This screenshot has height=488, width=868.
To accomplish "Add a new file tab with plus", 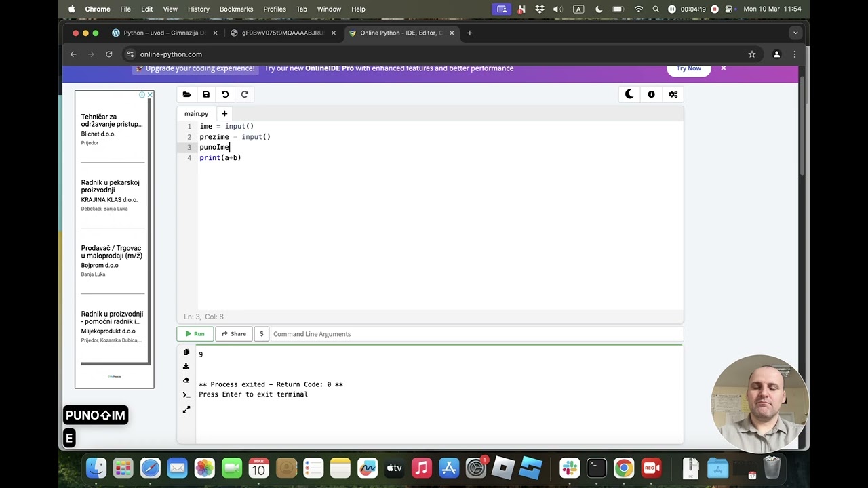I will click(x=224, y=113).
